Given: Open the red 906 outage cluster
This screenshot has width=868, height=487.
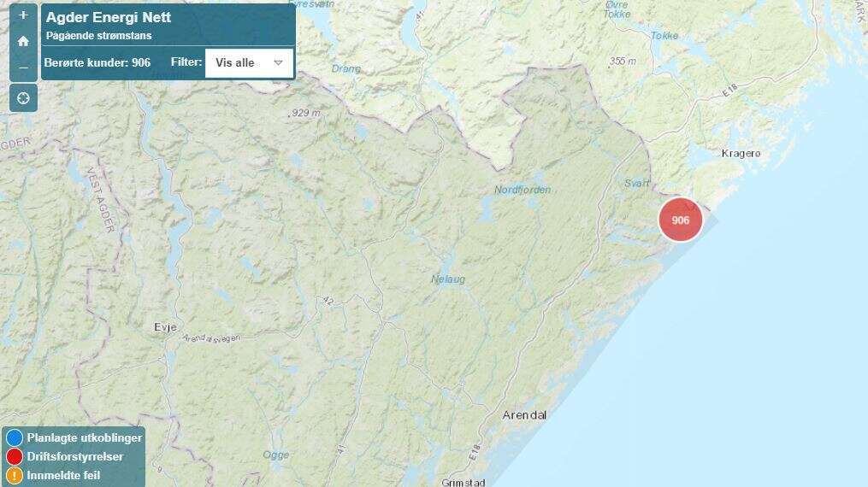Looking at the screenshot, I should point(681,220).
